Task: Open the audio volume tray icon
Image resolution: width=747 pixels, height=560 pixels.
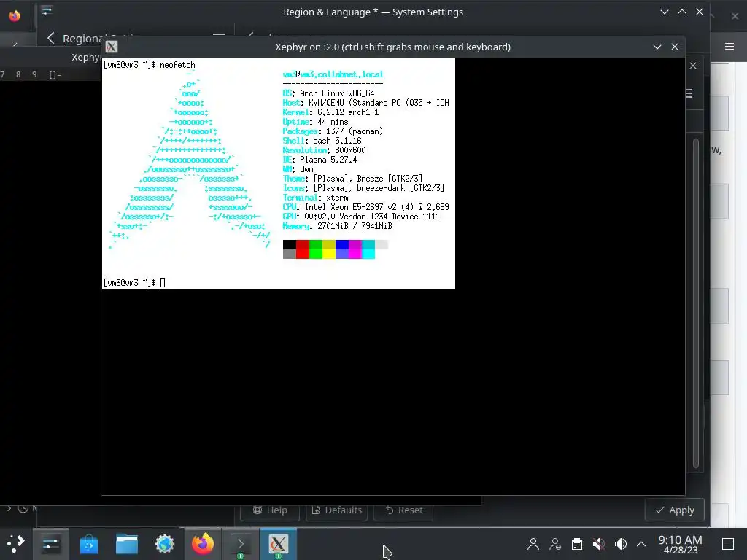Action: coord(620,544)
